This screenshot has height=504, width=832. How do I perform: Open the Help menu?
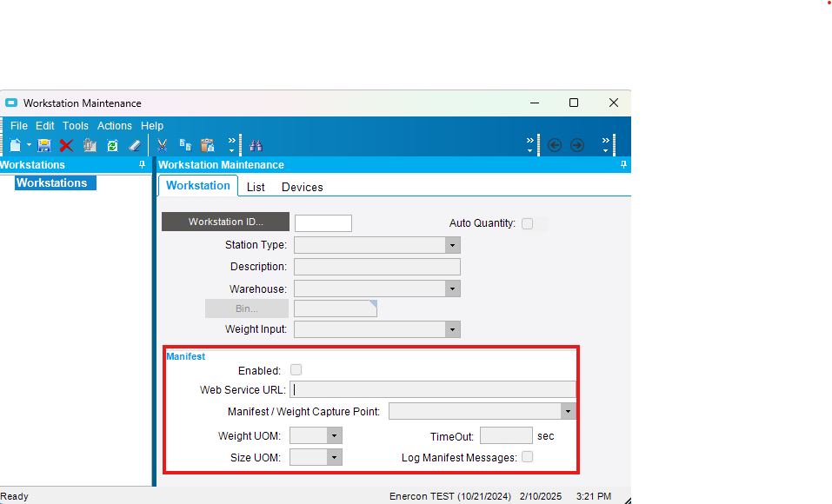click(x=152, y=126)
